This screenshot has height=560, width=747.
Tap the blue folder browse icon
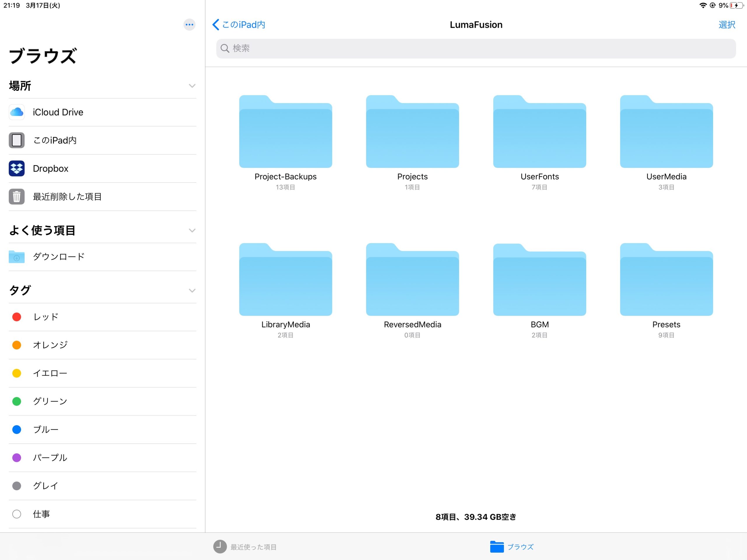pos(497,547)
